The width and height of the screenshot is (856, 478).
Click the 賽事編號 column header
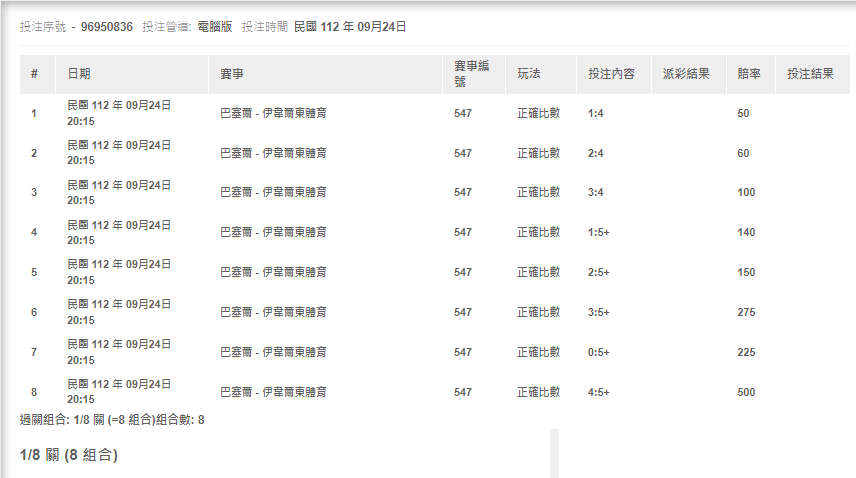(x=472, y=74)
